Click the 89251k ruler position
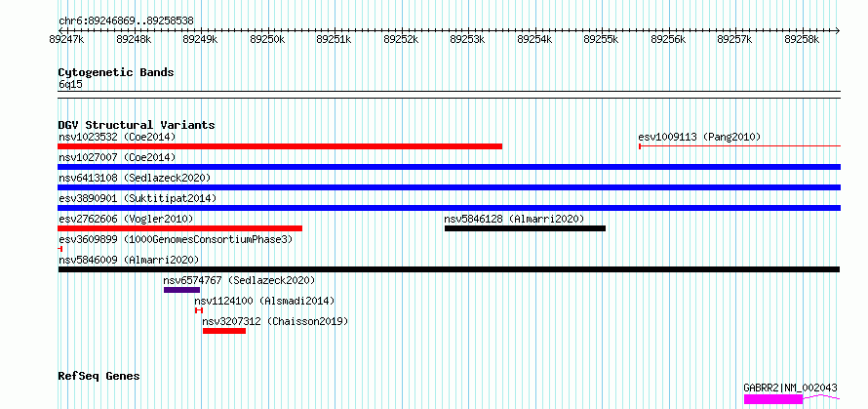The height and width of the screenshot is (409, 868). [x=334, y=39]
